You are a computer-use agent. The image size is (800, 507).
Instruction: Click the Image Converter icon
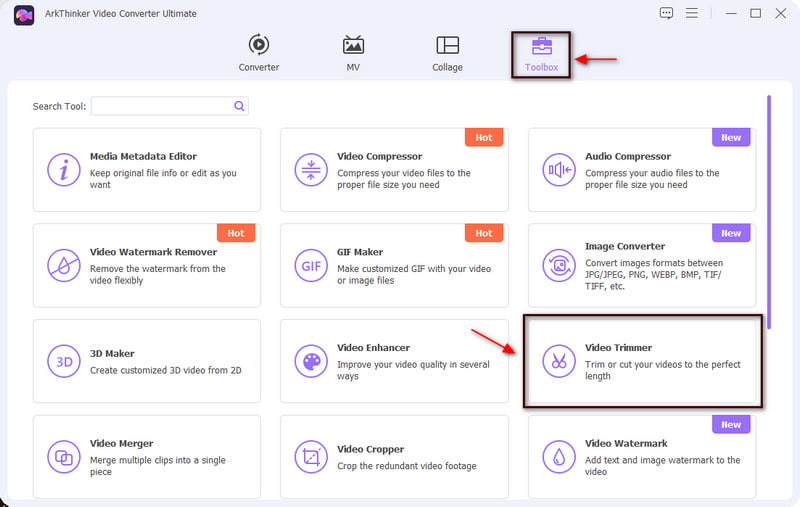pos(559,265)
